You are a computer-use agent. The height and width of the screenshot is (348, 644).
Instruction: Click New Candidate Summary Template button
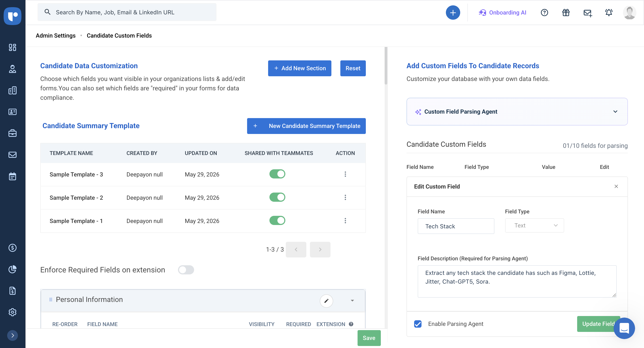point(306,126)
